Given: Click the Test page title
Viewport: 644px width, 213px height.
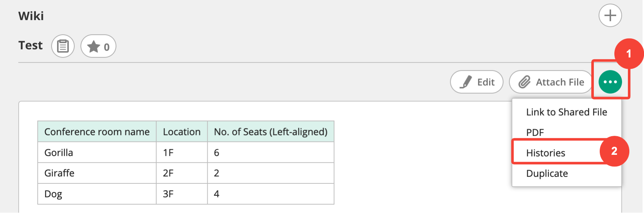Looking at the screenshot, I should [31, 45].
